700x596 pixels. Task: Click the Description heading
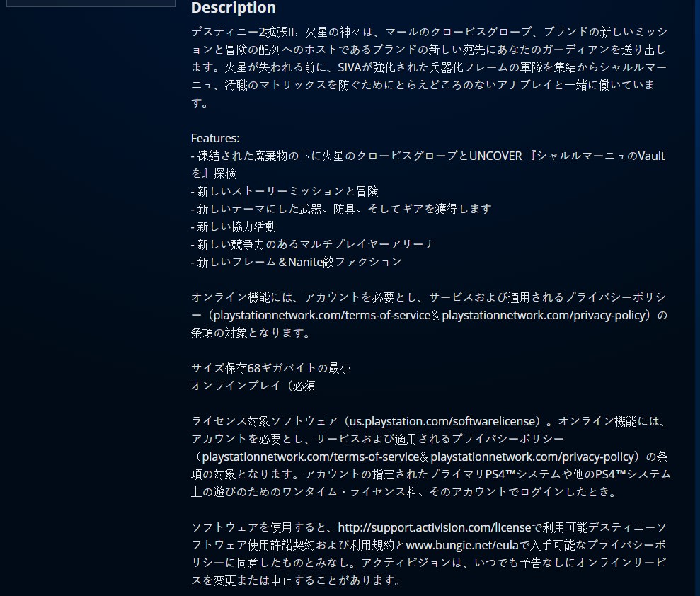[x=233, y=8]
